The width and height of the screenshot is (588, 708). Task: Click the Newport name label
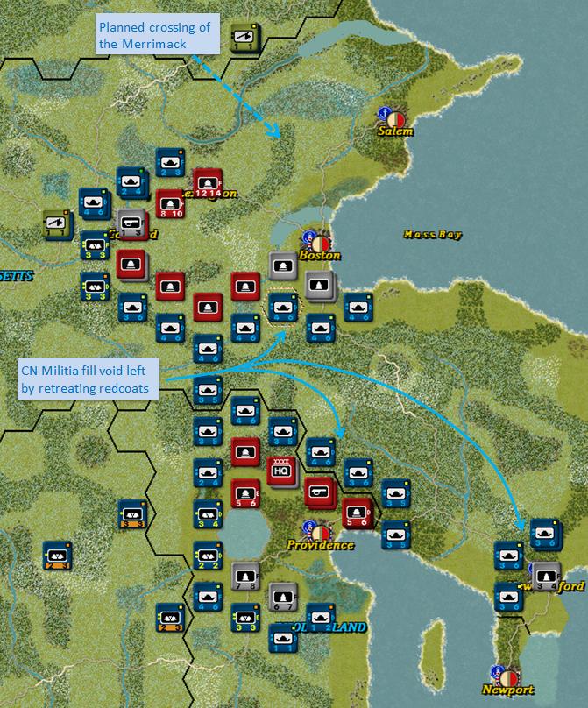click(x=508, y=690)
